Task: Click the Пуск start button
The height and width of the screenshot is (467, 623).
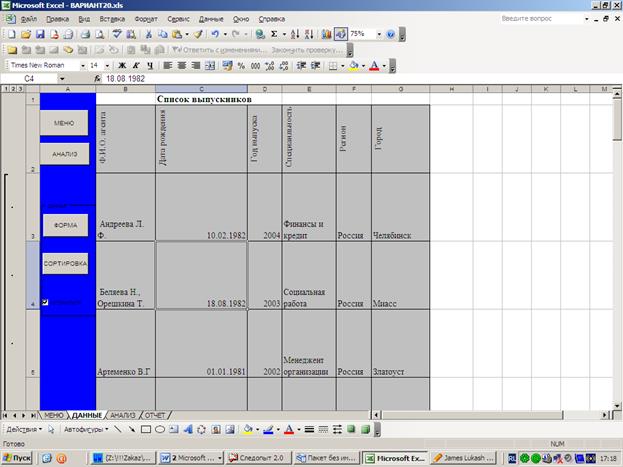Action: coord(17,458)
